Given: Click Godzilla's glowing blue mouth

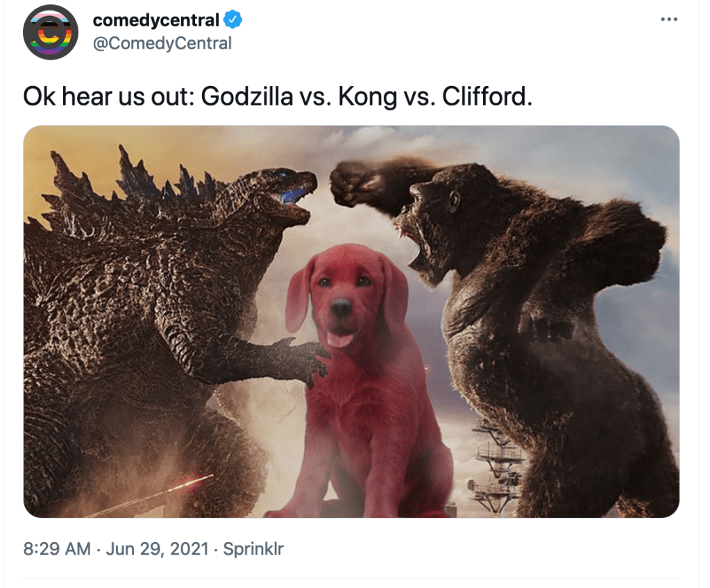Looking at the screenshot, I should [x=295, y=196].
